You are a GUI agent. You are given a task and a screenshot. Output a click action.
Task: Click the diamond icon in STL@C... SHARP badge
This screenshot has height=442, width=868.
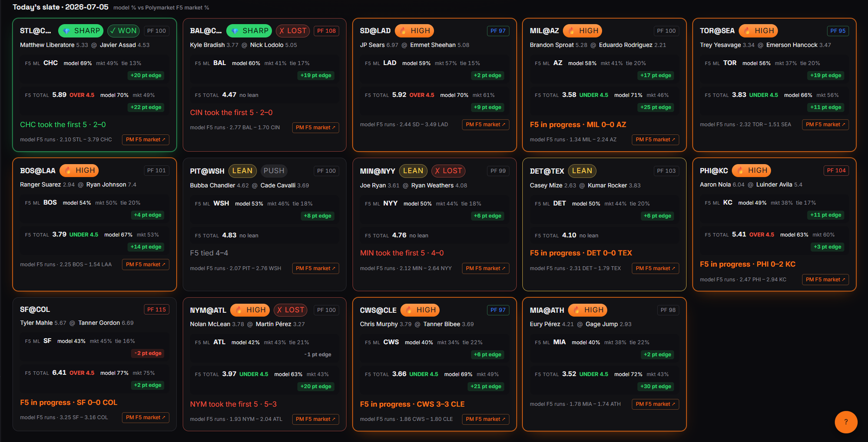click(66, 31)
